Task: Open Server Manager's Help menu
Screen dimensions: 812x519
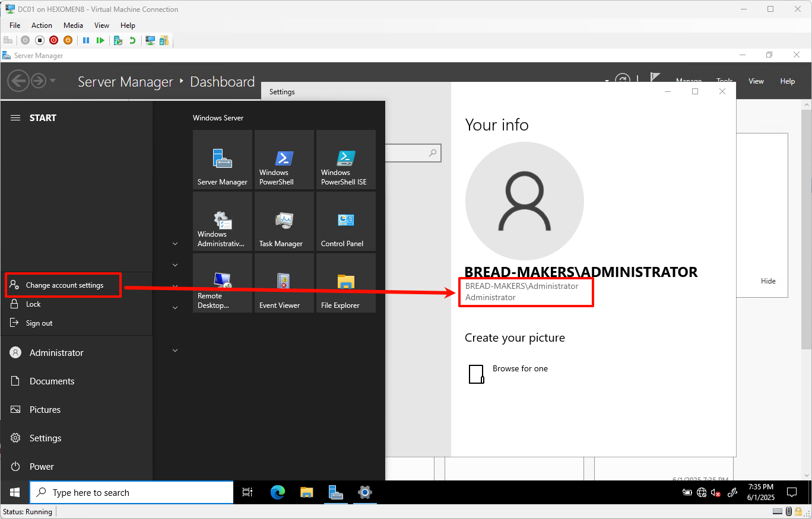Action: coord(788,81)
